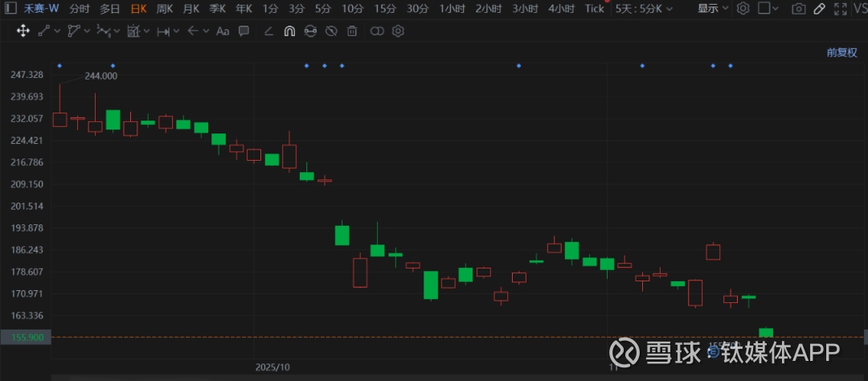Select the range interval measuring tool

pos(162,31)
